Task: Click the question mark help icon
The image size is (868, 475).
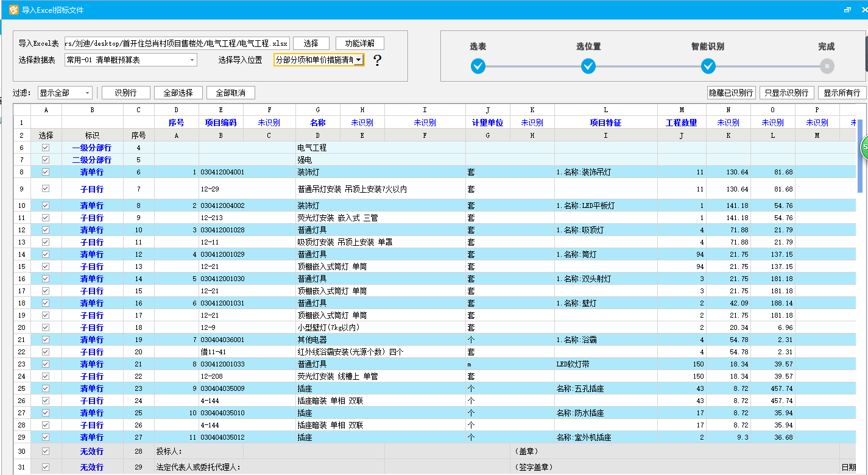Action: (377, 60)
